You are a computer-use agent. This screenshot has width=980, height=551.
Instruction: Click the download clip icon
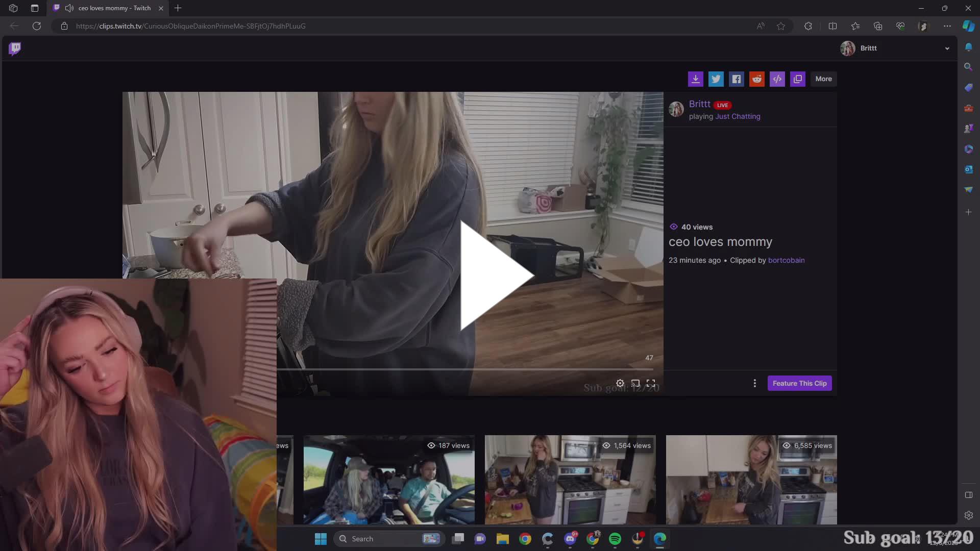[696, 79]
